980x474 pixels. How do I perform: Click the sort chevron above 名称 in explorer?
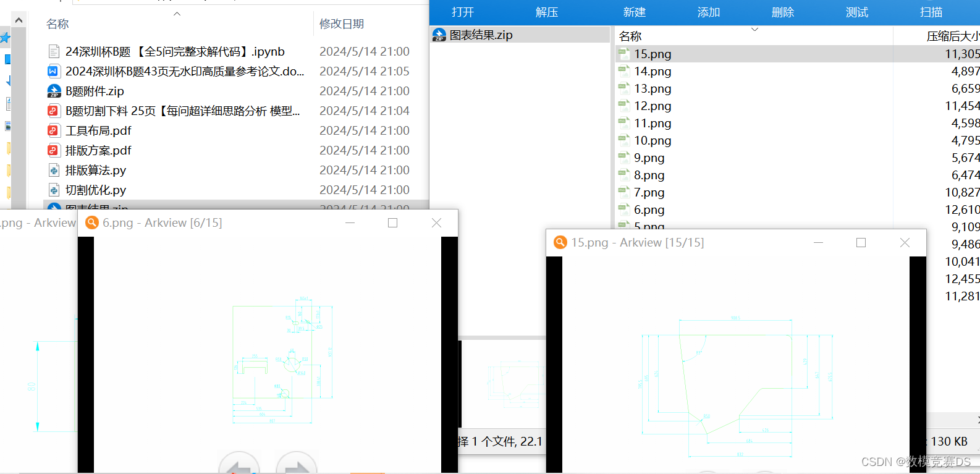pos(177,14)
